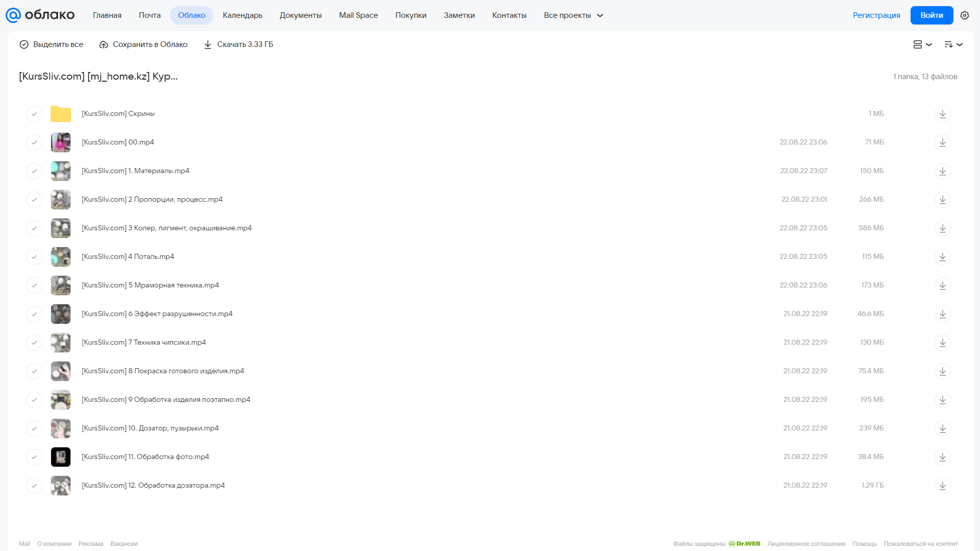Open the Календарь menu item

point(243,15)
